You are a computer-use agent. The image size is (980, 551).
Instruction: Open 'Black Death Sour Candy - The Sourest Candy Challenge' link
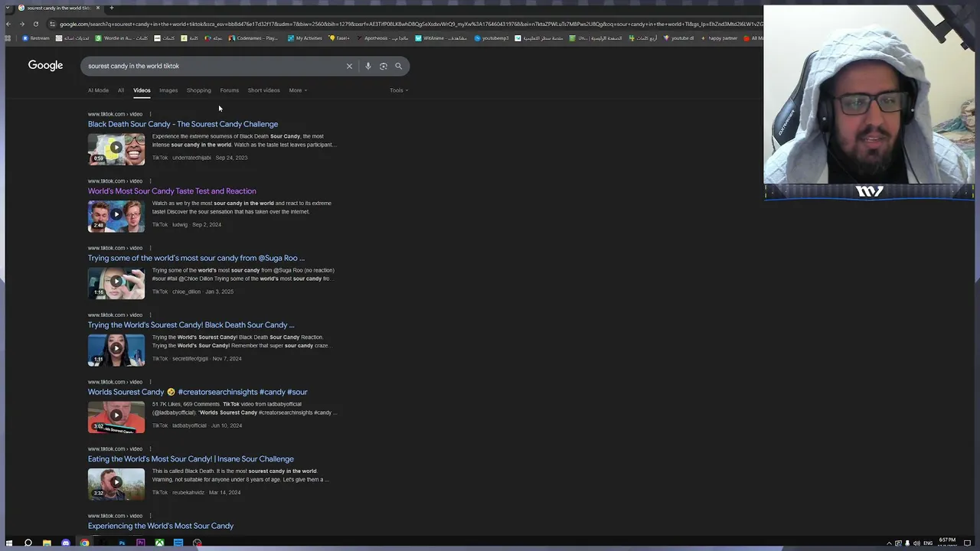(183, 124)
